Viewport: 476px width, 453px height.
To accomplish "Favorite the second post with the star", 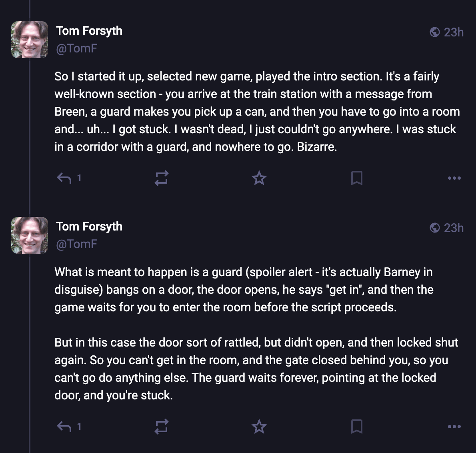I will (x=259, y=427).
